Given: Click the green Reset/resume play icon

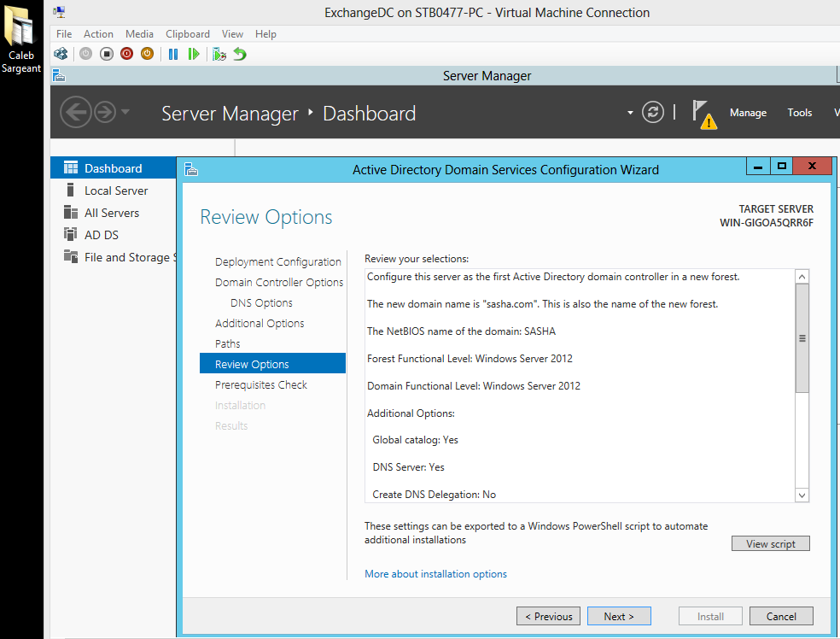Looking at the screenshot, I should pyautogui.click(x=194, y=54).
